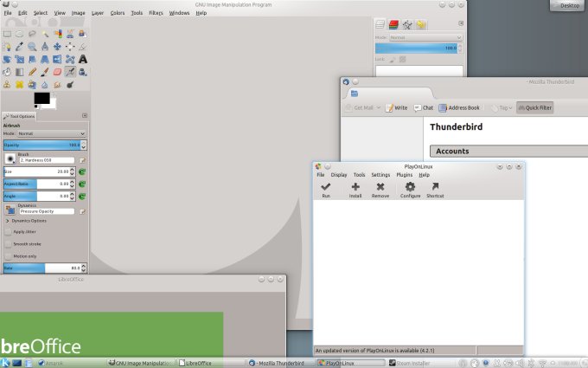
Task: Open the brush preview picker
Action: (x=10, y=158)
